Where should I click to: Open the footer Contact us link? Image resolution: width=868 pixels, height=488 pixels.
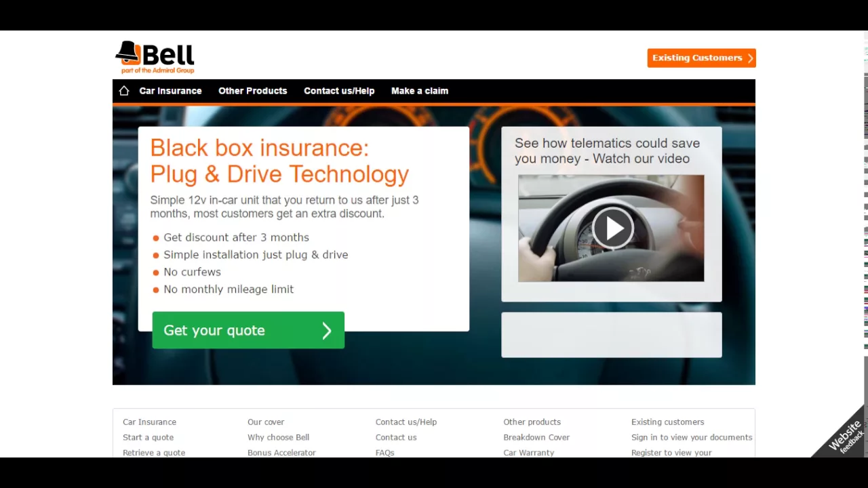[x=396, y=437]
